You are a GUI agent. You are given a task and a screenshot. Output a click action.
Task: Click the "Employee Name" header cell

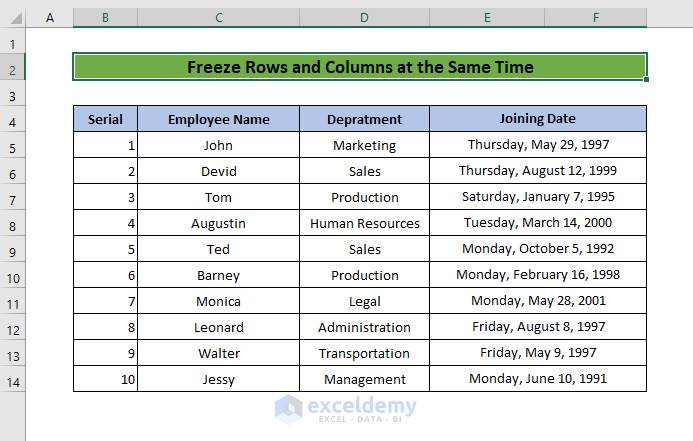coord(218,119)
